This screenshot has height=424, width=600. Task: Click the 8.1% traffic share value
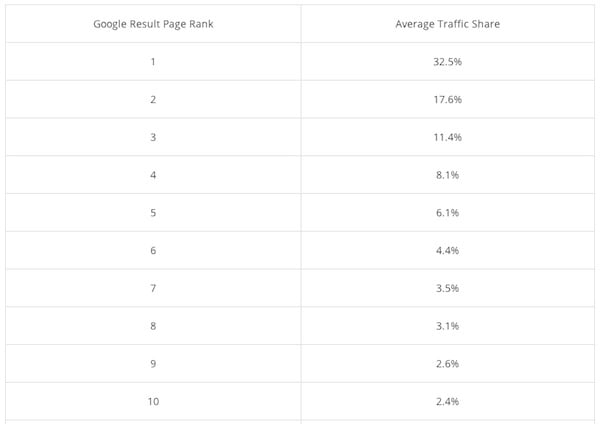(447, 175)
